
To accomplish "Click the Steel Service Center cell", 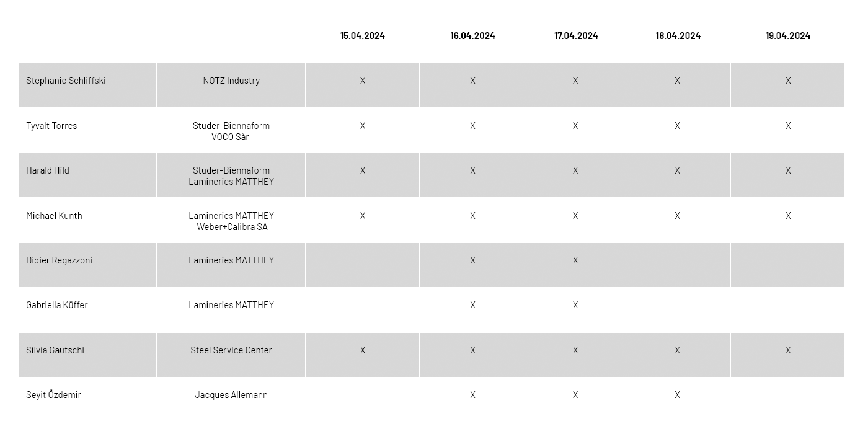I will click(x=231, y=350).
